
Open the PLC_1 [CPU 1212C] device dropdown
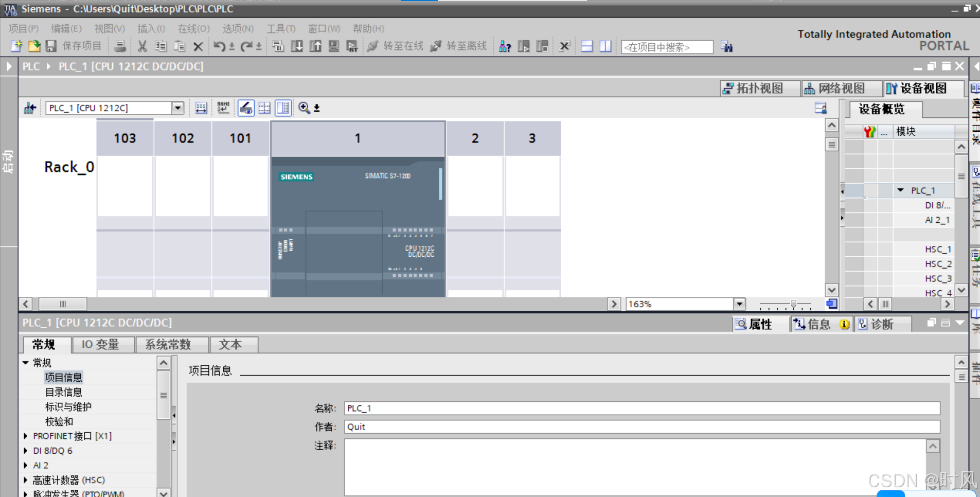click(x=178, y=108)
